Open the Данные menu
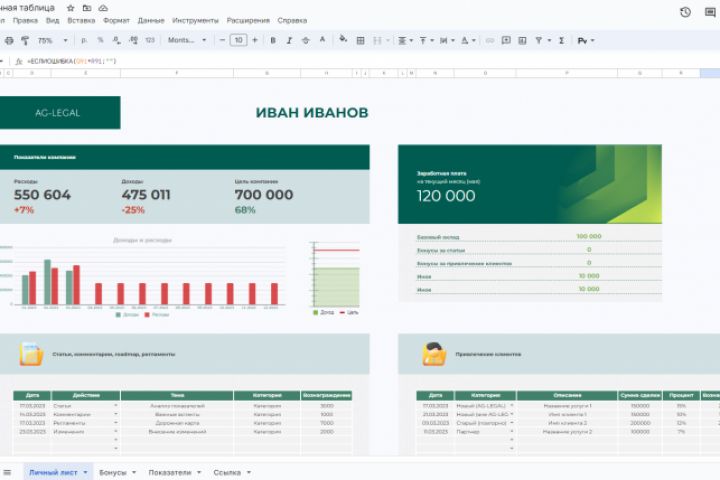 click(x=151, y=21)
